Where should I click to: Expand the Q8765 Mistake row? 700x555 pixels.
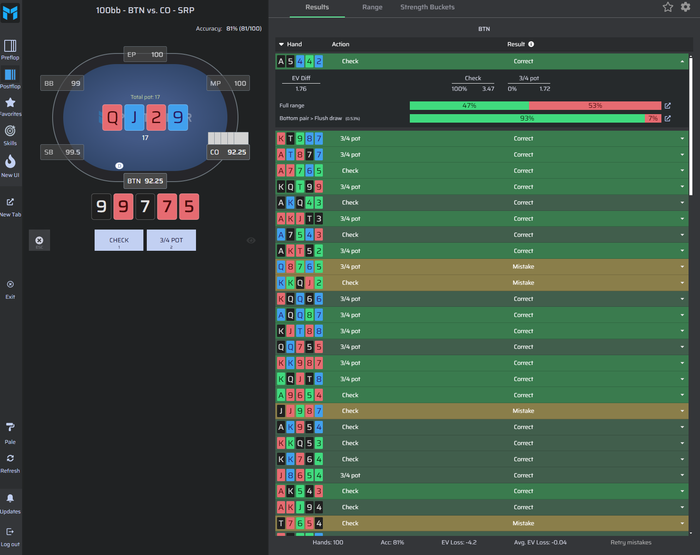[482, 267]
